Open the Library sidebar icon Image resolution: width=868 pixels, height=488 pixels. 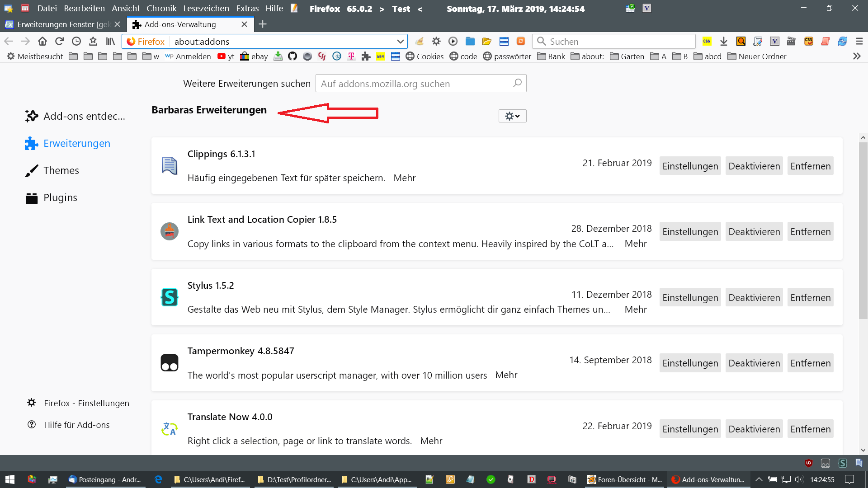point(110,42)
